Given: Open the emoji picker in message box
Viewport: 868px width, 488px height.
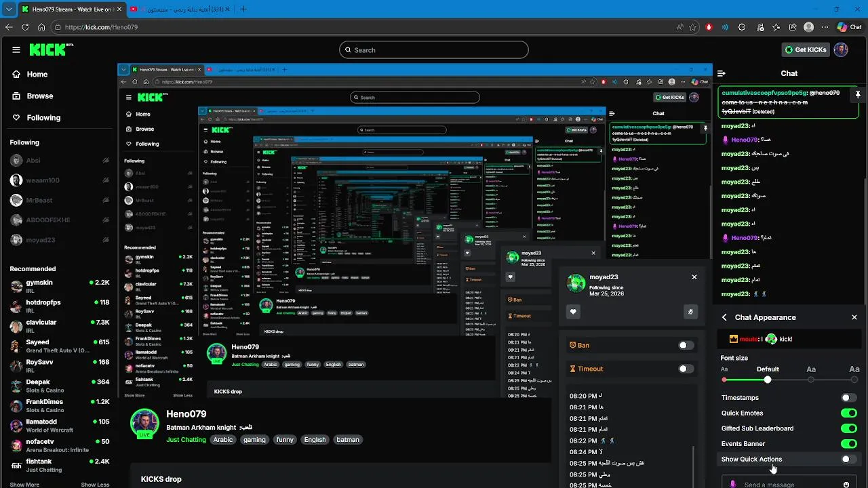Looking at the screenshot, I should (x=846, y=485).
